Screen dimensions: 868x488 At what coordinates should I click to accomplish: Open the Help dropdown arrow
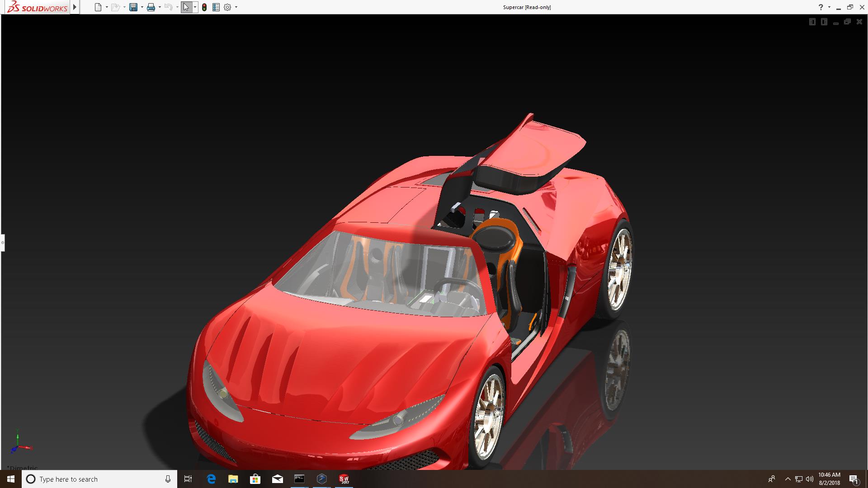click(829, 7)
